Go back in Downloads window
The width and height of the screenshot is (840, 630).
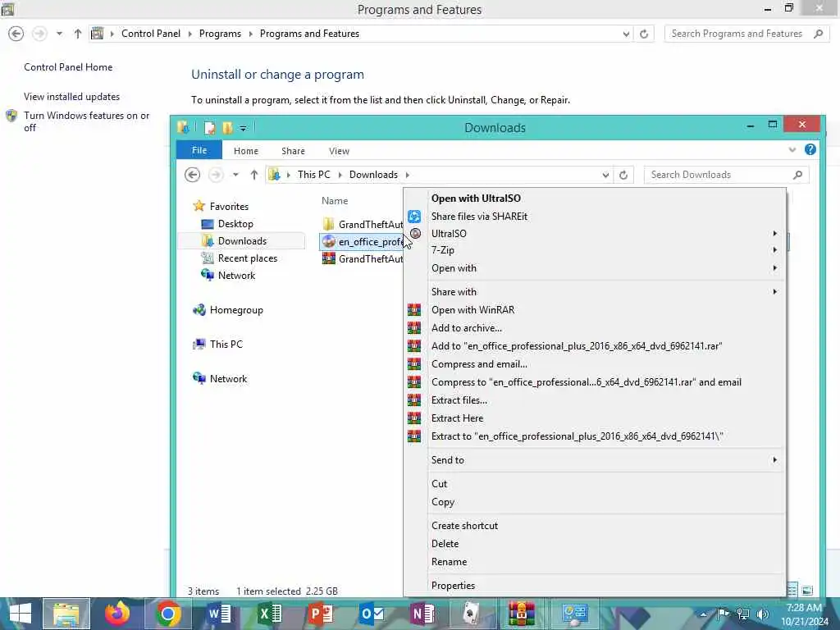pos(192,175)
